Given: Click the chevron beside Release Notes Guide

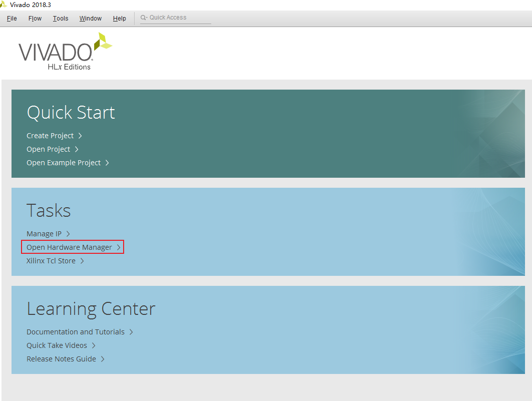Looking at the screenshot, I should (103, 359).
